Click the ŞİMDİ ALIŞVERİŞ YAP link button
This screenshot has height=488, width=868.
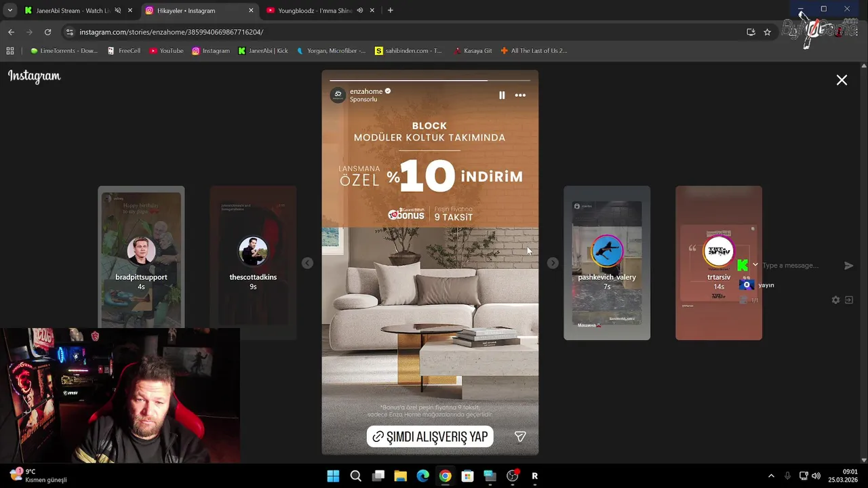click(x=430, y=436)
